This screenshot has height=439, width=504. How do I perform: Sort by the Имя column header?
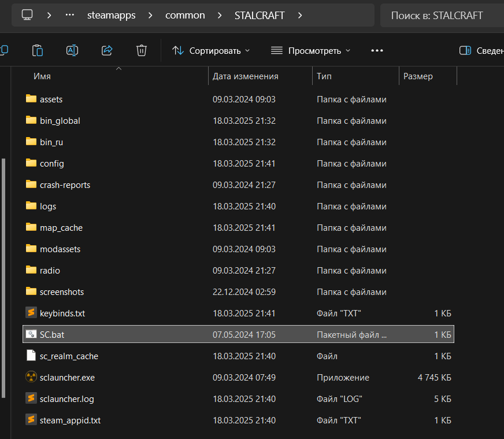(x=42, y=76)
